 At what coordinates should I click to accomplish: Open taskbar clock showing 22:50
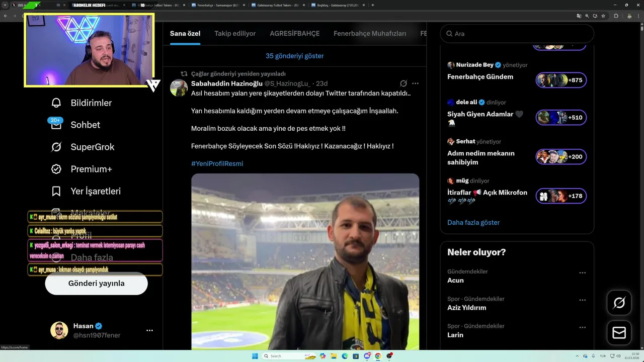(631, 356)
